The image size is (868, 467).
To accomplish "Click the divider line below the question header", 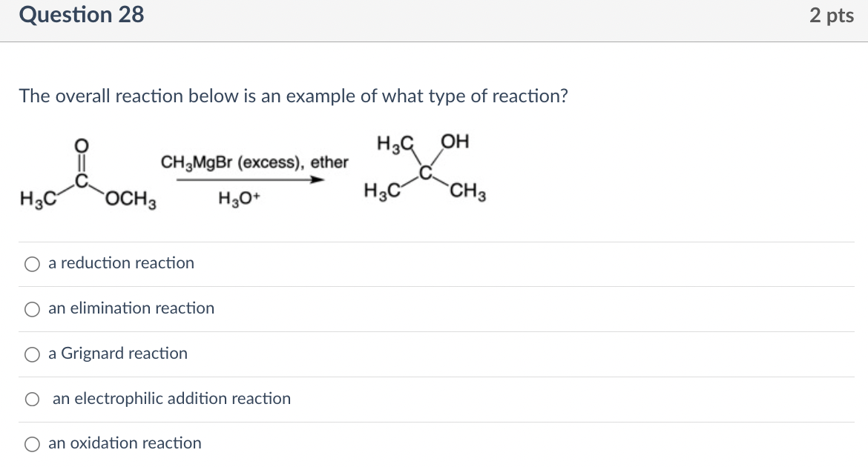I will click(434, 43).
